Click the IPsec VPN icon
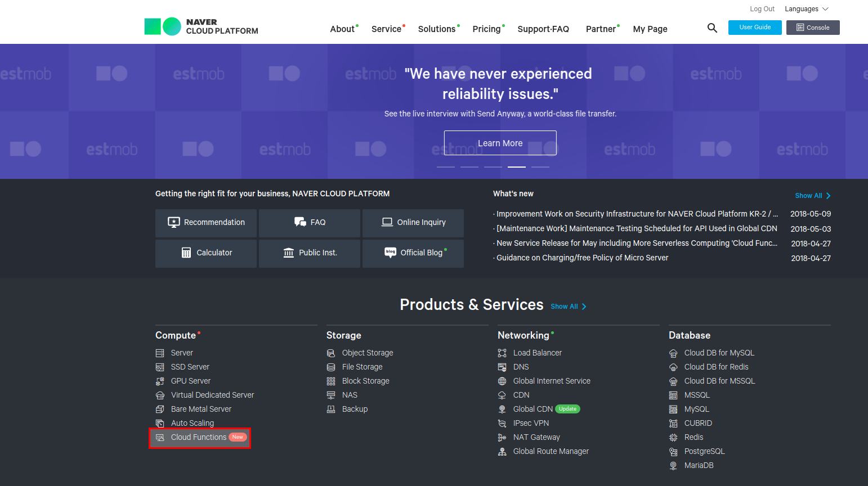Viewport: 868px width, 486px height. tap(502, 423)
